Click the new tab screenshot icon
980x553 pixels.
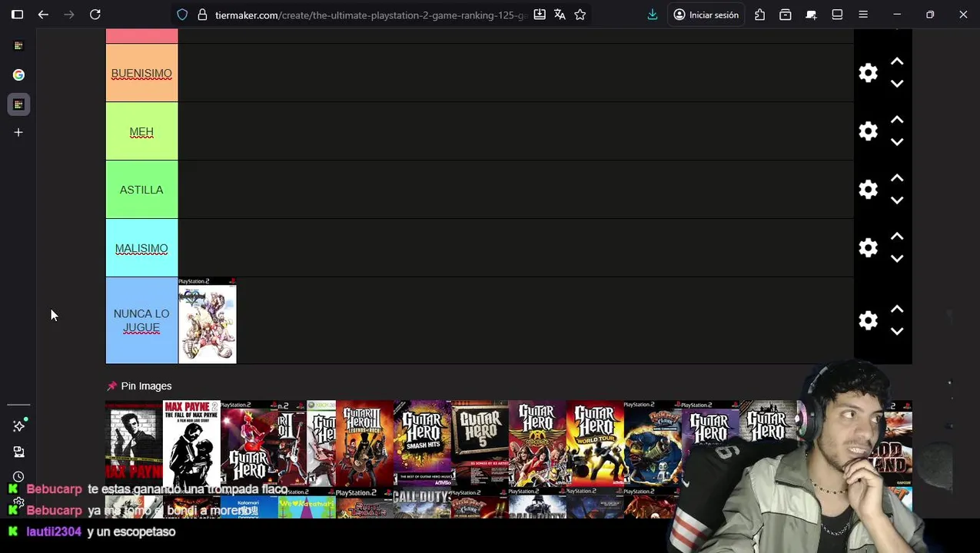pos(811,15)
